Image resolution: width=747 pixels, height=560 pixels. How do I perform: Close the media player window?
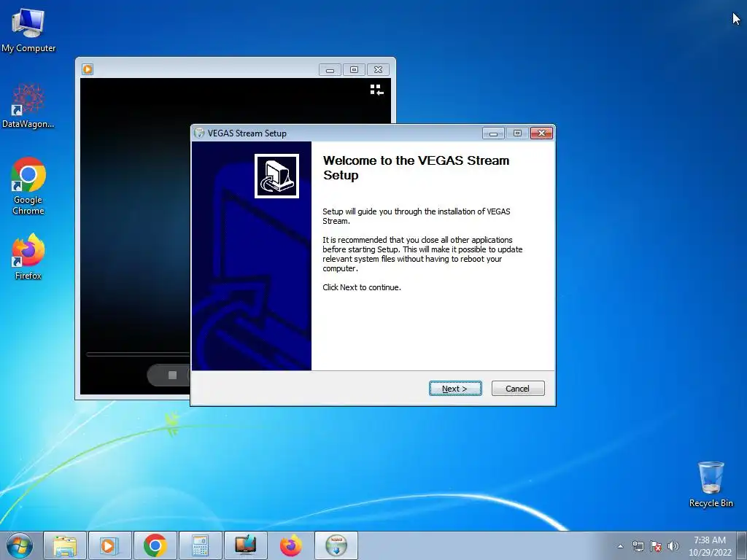[x=379, y=70]
